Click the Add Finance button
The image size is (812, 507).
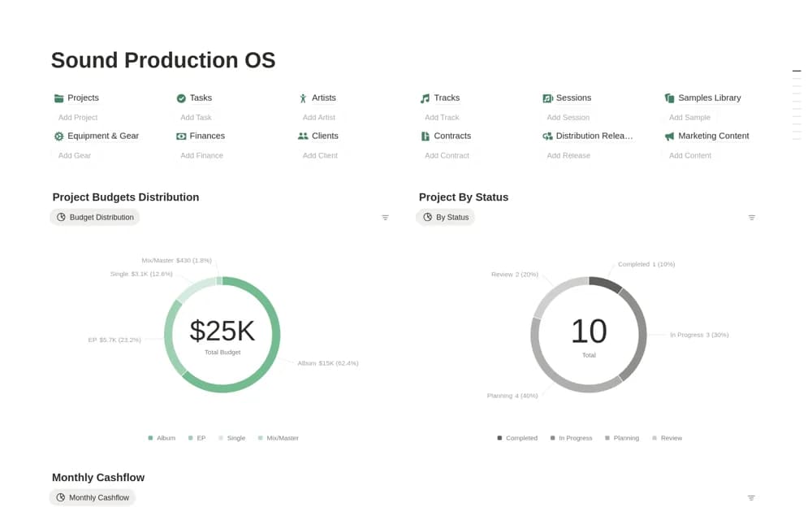point(201,155)
